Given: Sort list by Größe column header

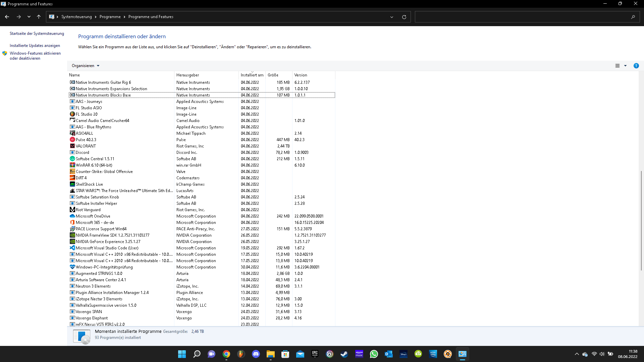Looking at the screenshot, I should click(x=279, y=75).
